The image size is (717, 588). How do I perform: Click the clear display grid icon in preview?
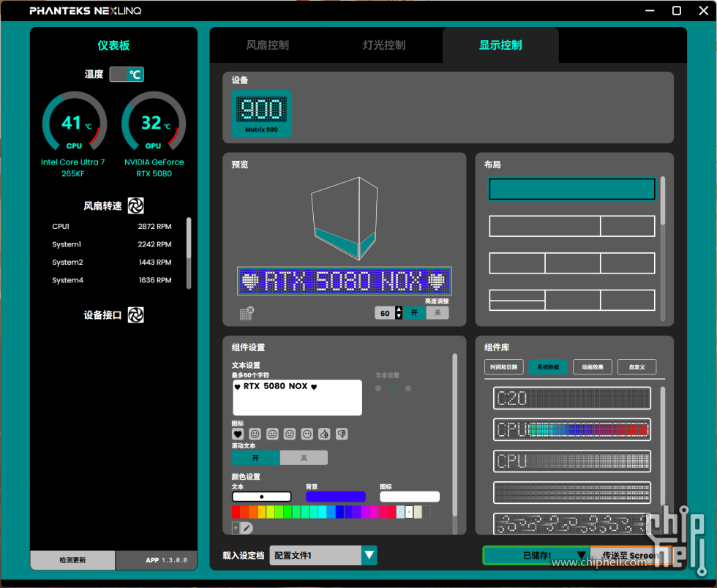pyautogui.click(x=247, y=313)
